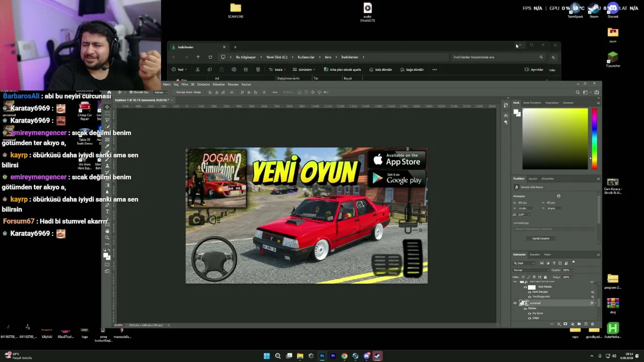Refresh the Explorer window
This screenshot has width=644, height=362.
tap(210, 57)
